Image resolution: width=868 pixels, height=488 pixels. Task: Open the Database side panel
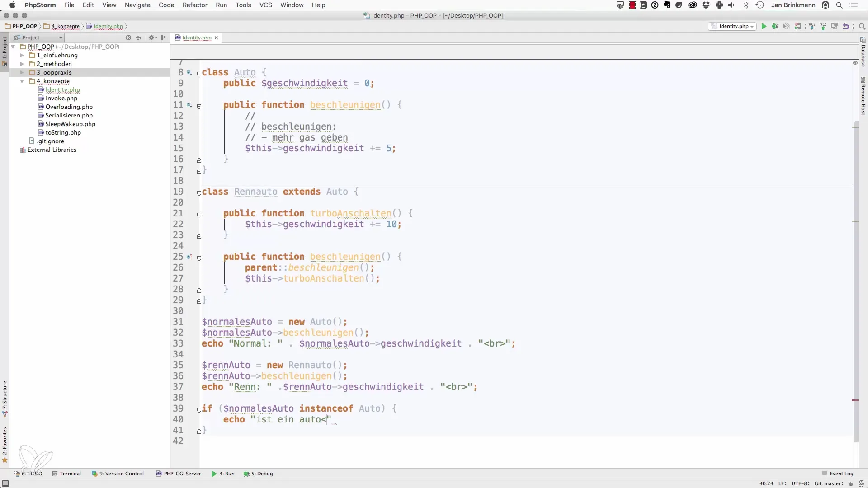[863, 52]
